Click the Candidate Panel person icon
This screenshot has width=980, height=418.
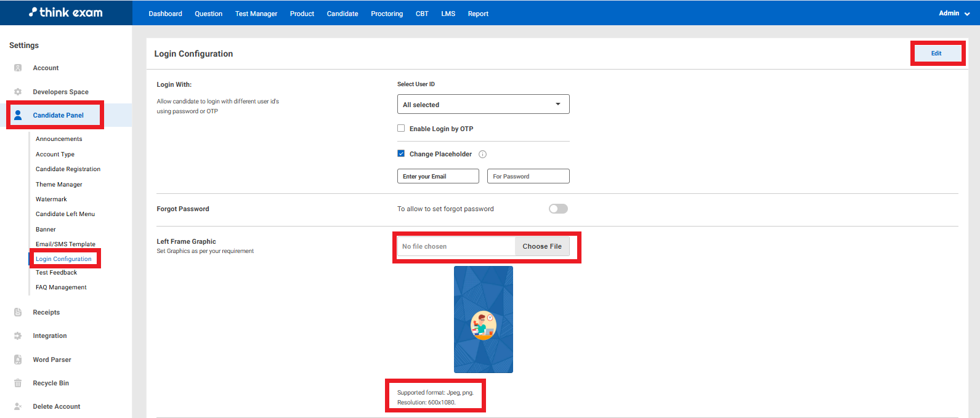pyautogui.click(x=18, y=115)
